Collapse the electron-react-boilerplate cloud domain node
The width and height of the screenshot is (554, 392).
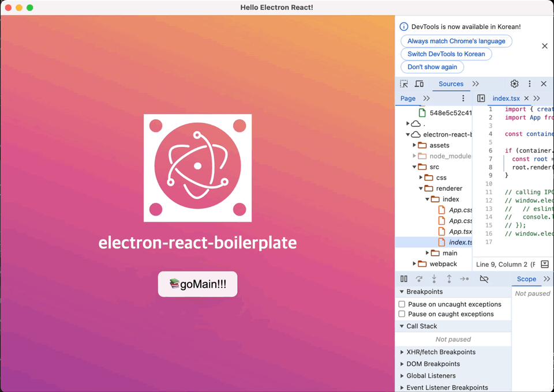408,134
